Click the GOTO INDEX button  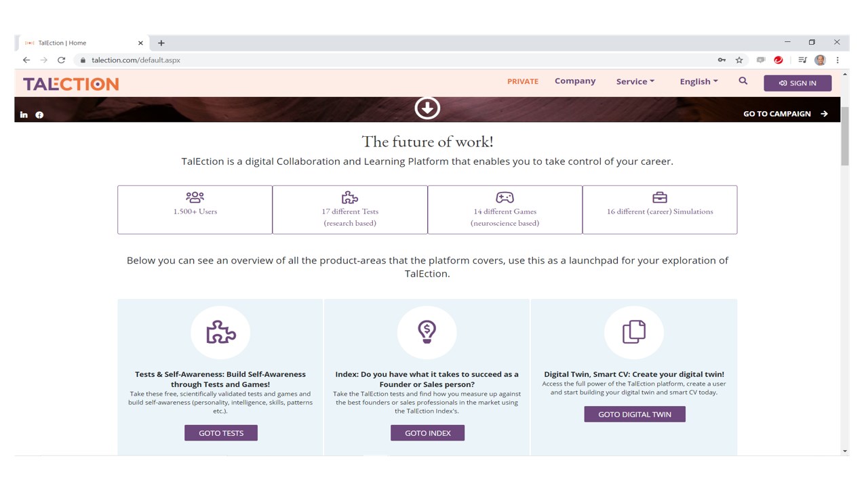[x=427, y=432]
